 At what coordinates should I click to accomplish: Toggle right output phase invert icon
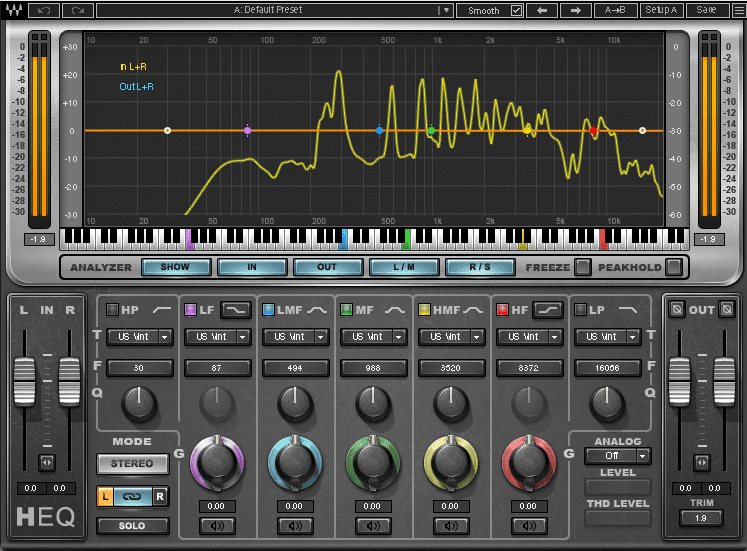(727, 309)
